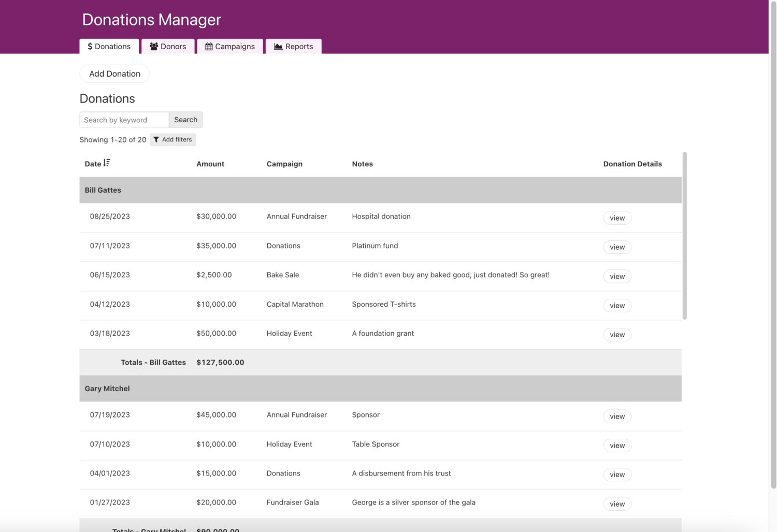Open the Reports tab

click(293, 47)
